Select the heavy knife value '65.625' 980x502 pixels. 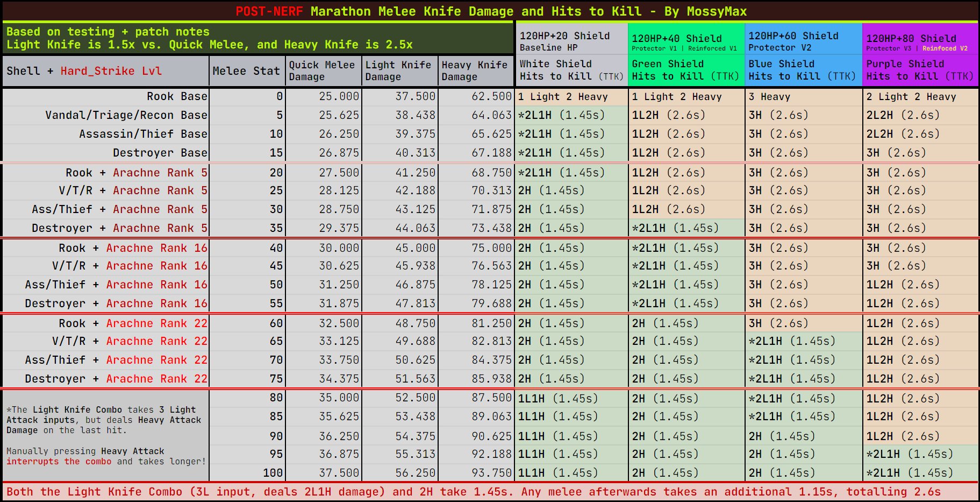pos(492,134)
